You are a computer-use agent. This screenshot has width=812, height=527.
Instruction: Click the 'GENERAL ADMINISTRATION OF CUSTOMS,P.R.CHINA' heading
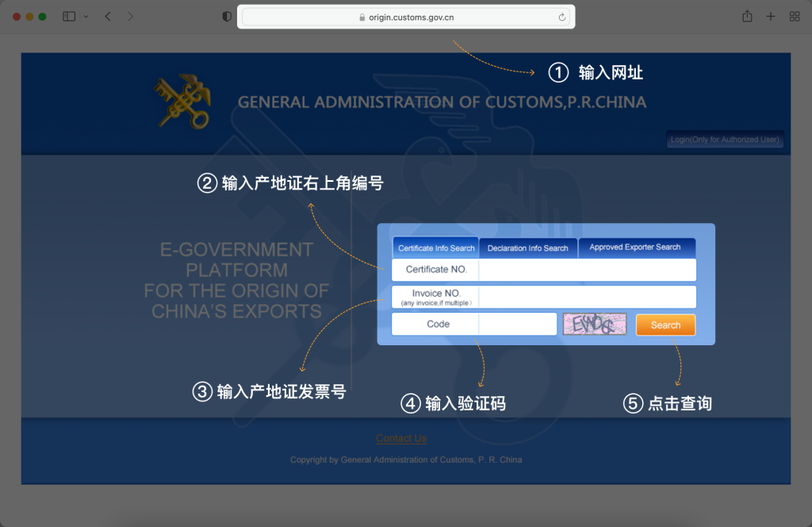tap(442, 102)
